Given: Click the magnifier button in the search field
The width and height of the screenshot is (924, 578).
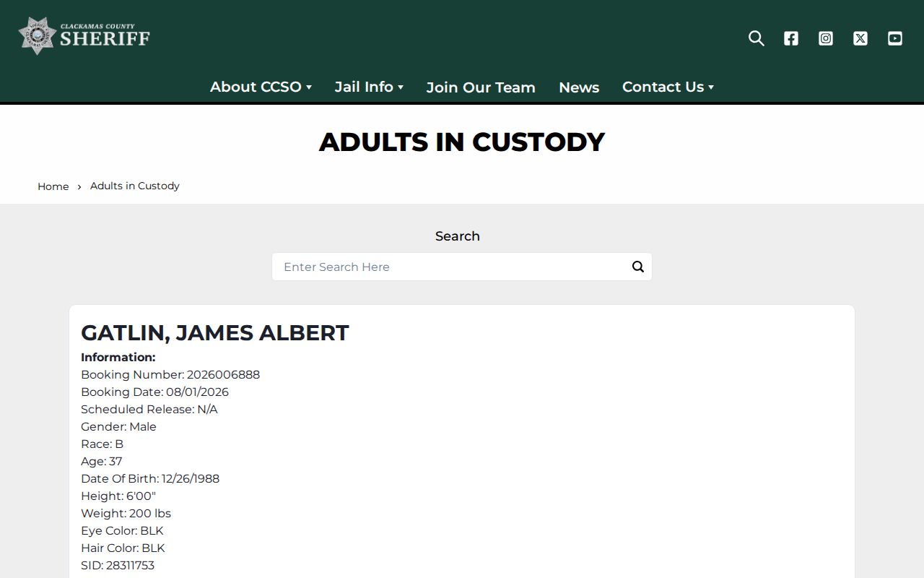Looking at the screenshot, I should pyautogui.click(x=638, y=267).
